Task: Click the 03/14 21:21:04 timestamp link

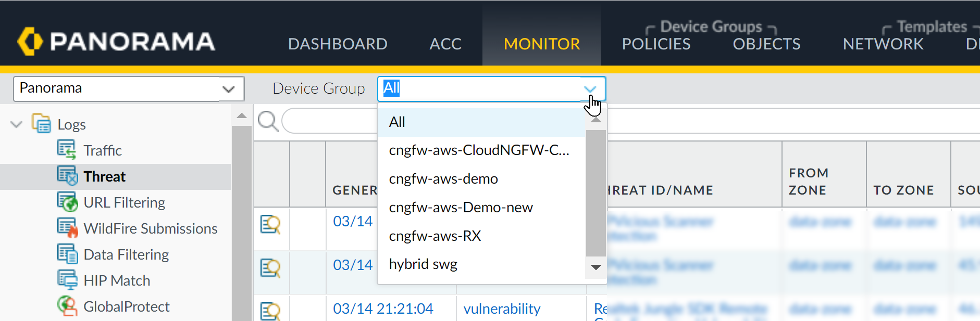Action: (x=383, y=309)
